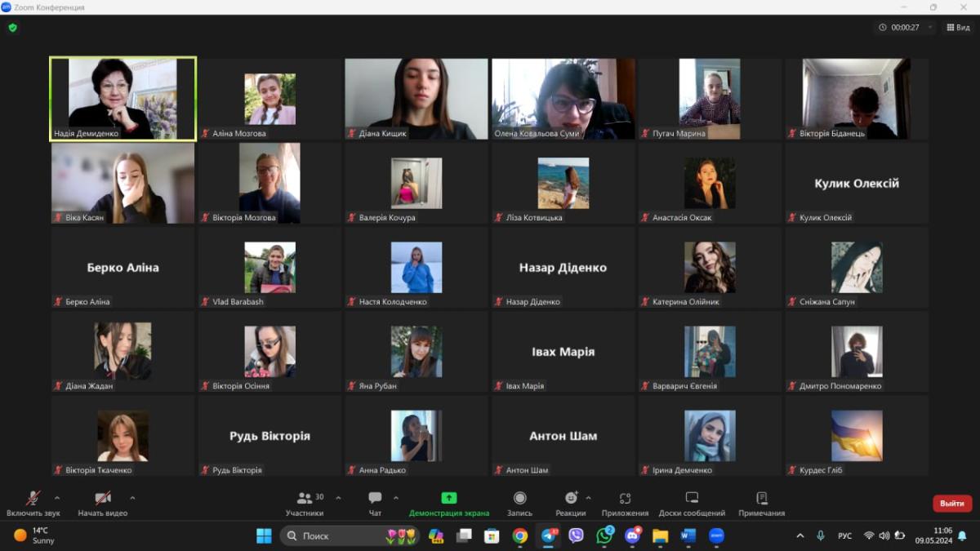This screenshot has height=551, width=980.
Task: Click the Вікторія Осіння name label
Action: point(240,386)
